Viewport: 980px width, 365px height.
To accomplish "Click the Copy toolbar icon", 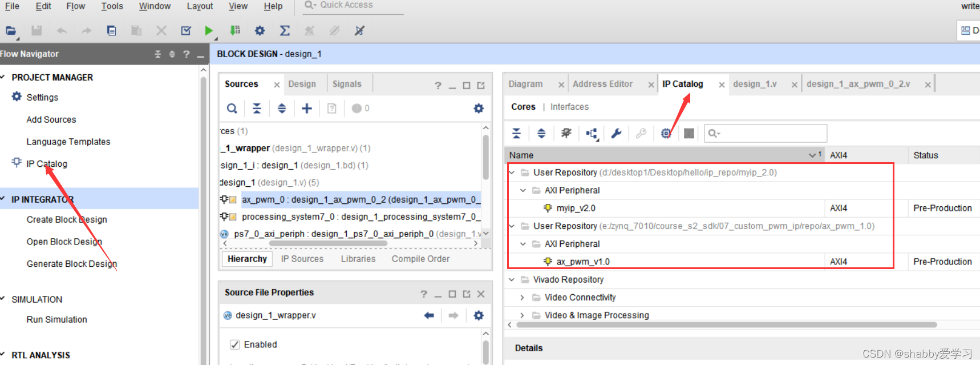I will pyautogui.click(x=111, y=31).
